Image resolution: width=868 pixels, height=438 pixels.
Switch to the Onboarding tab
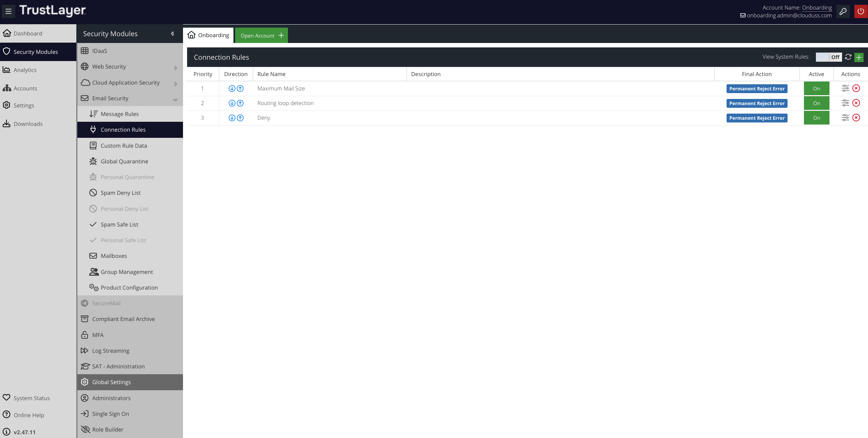208,35
